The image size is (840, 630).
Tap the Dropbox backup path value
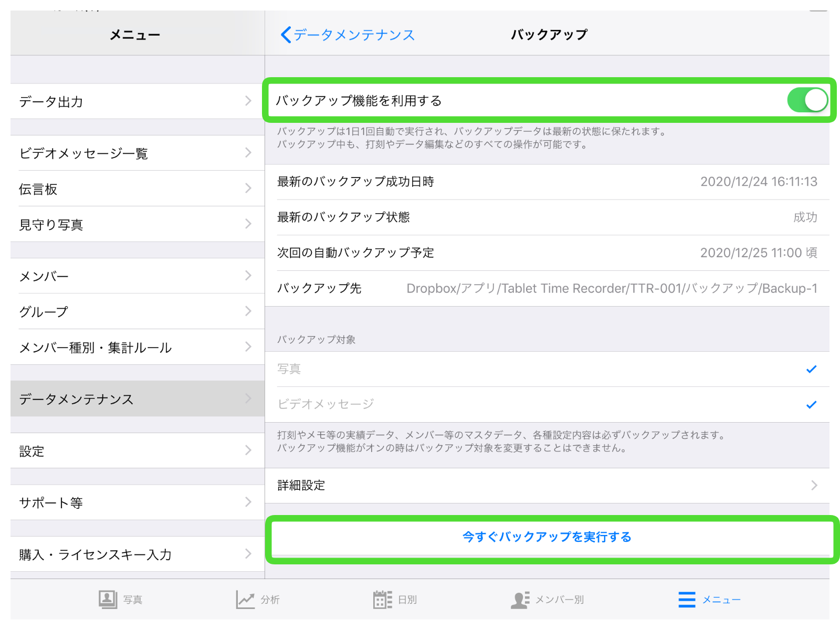tap(612, 288)
